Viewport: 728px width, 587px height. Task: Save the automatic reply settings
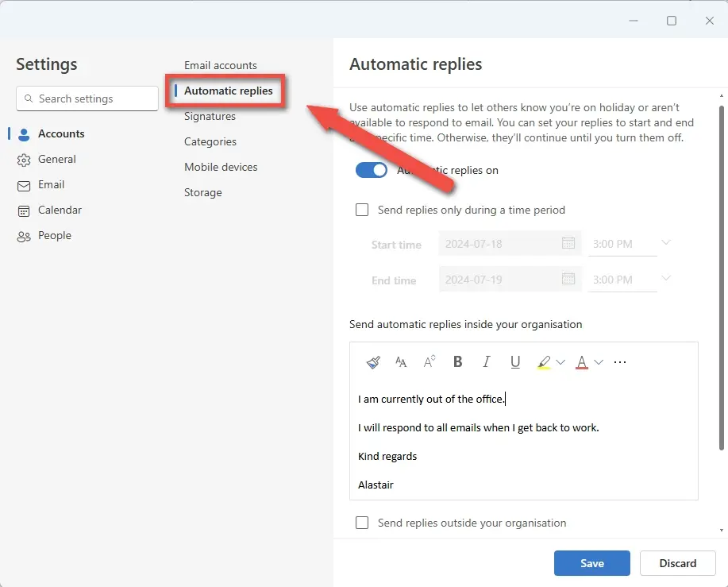point(591,563)
